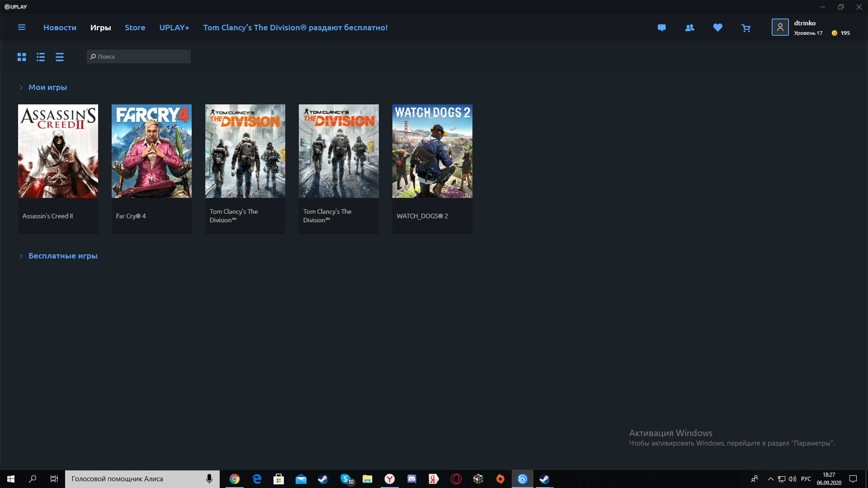Viewport: 868px width, 488px height.
Task: Open the Store tab
Action: click(x=135, y=28)
